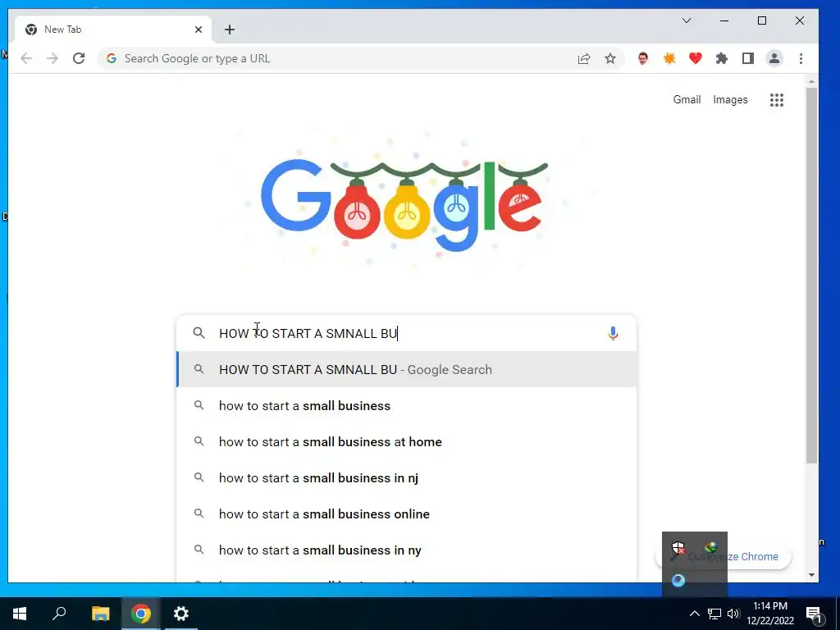Bookmark this tab with the star icon
The image size is (840, 630).
click(x=610, y=58)
